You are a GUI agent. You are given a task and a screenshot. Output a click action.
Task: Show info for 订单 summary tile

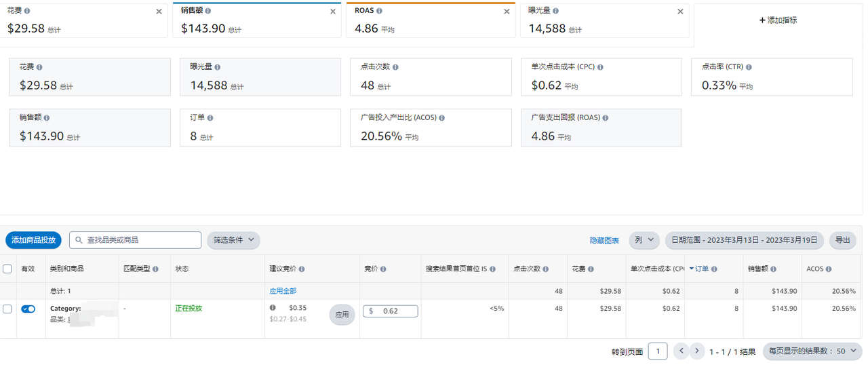click(210, 117)
